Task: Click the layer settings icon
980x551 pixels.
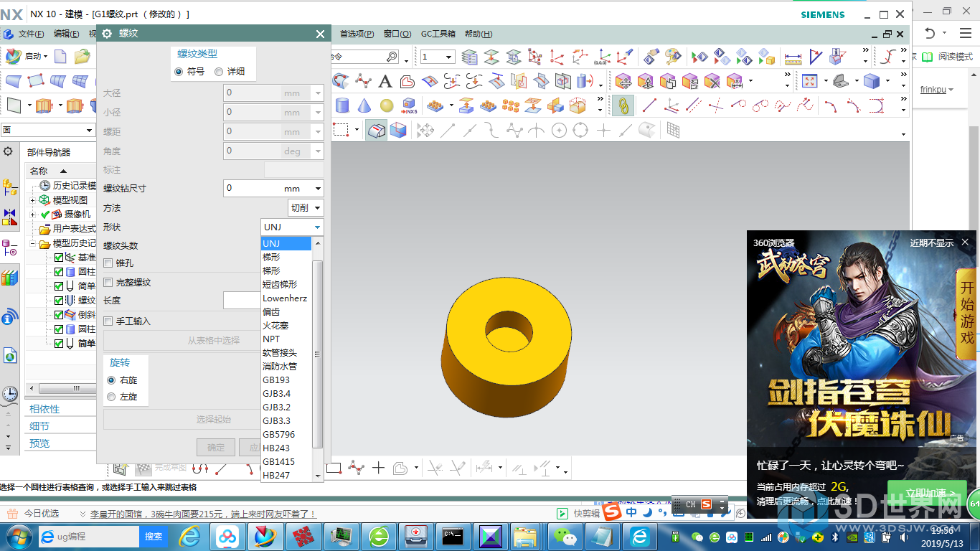Action: [470, 57]
